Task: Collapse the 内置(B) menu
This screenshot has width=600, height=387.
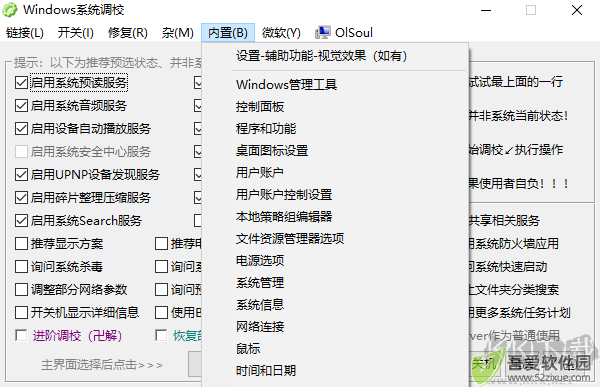Action: (228, 33)
